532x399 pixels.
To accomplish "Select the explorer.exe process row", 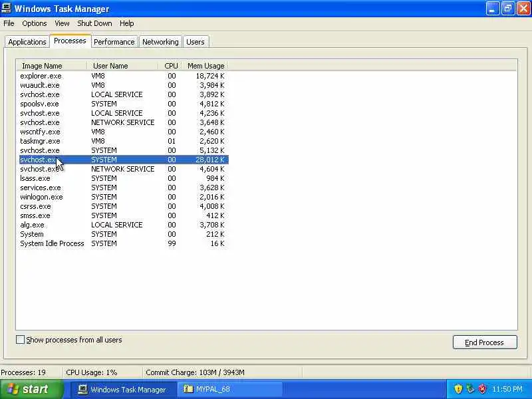I will click(x=124, y=76).
